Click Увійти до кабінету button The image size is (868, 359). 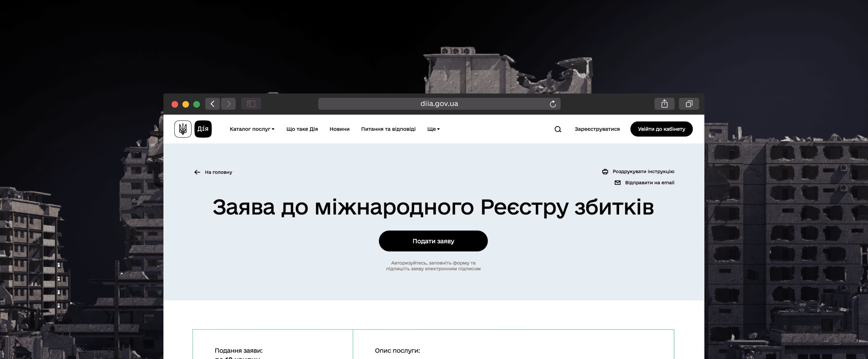point(661,129)
